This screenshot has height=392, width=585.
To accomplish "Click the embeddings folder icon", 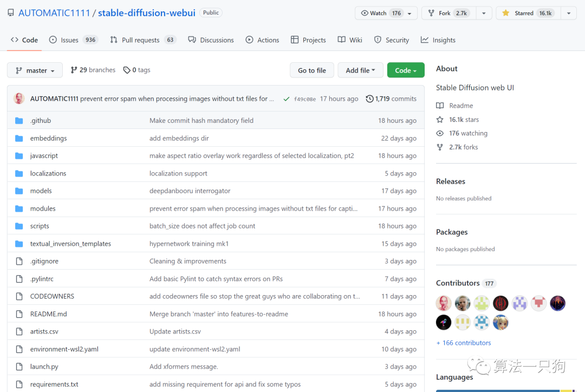I will click(19, 139).
